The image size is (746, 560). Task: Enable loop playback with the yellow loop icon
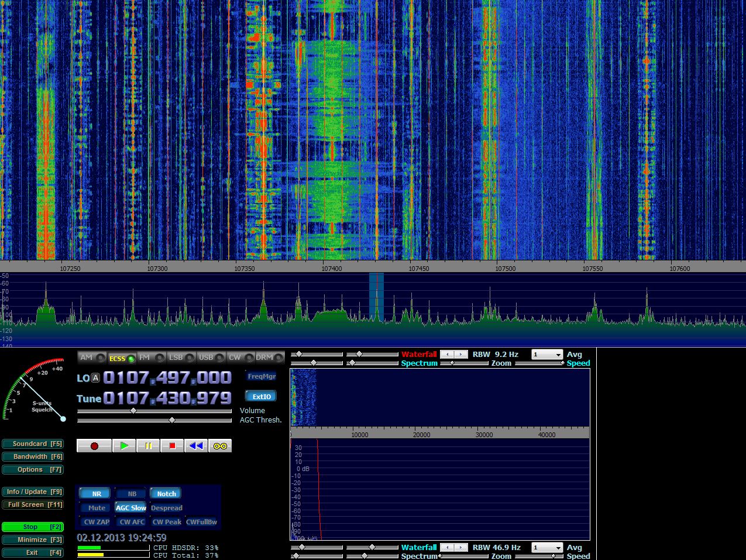coord(220,446)
